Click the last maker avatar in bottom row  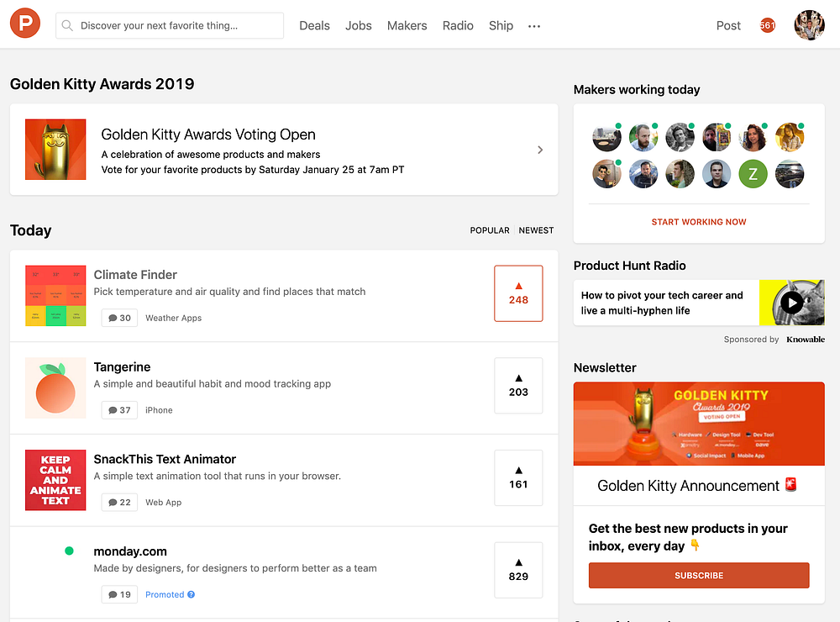pyautogui.click(x=789, y=174)
